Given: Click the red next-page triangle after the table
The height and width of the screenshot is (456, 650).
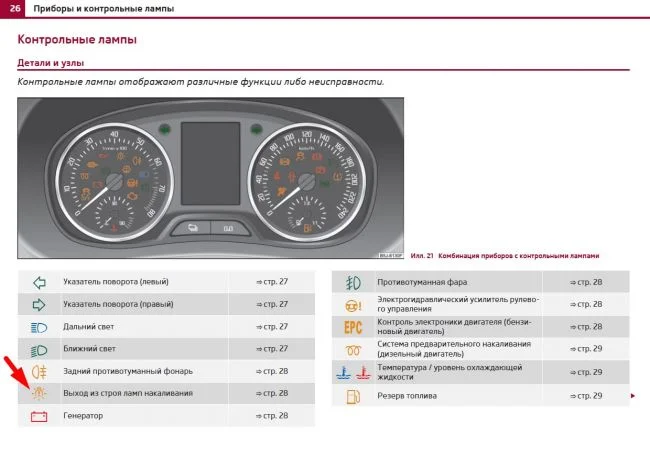Looking at the screenshot, I should click(632, 397).
